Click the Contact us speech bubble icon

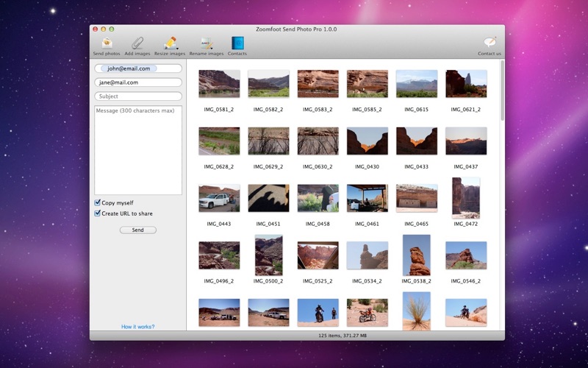(x=490, y=43)
